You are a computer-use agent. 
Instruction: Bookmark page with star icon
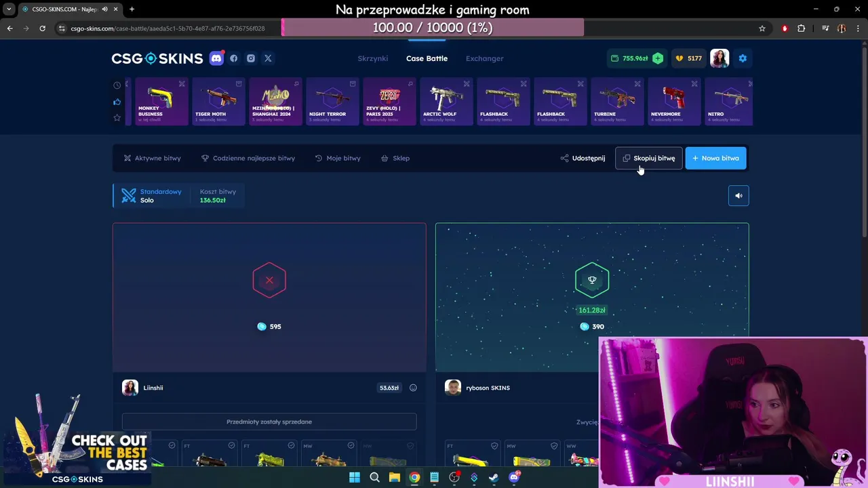(x=762, y=28)
